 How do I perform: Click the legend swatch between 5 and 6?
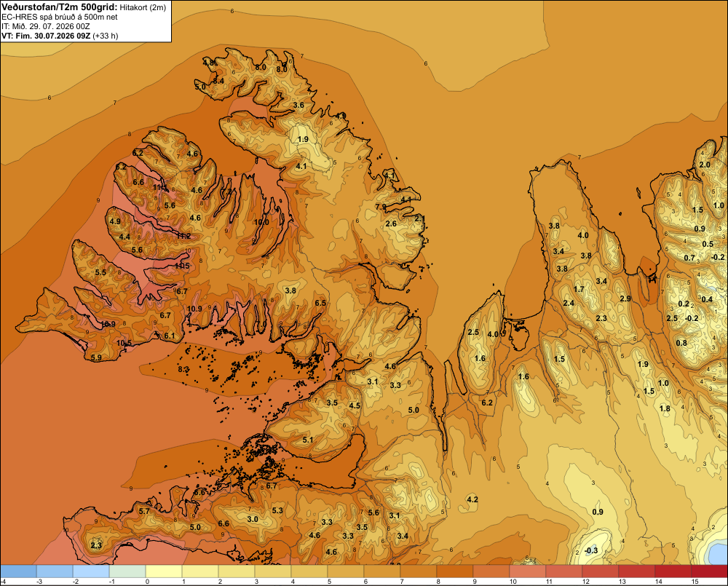coord(346,571)
